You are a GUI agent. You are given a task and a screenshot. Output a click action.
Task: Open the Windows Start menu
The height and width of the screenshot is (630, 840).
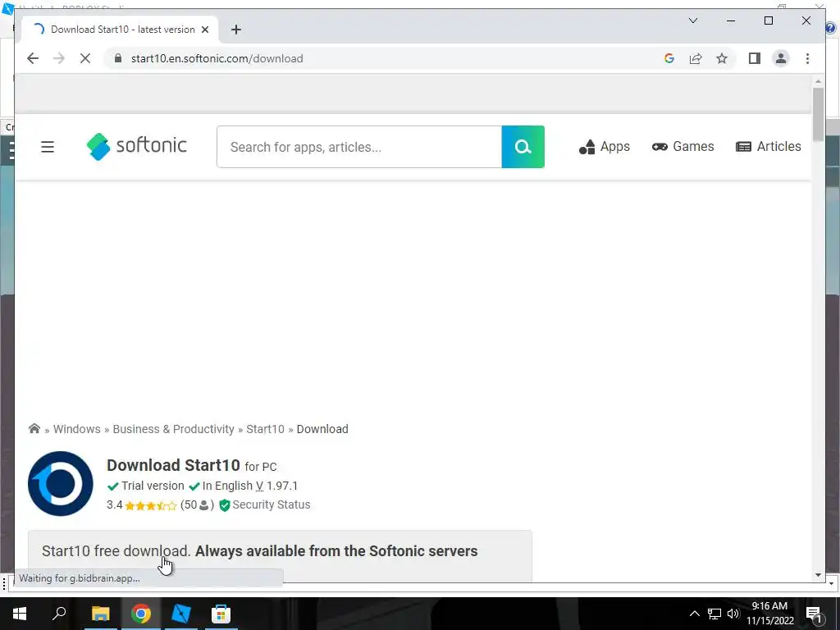[20, 614]
